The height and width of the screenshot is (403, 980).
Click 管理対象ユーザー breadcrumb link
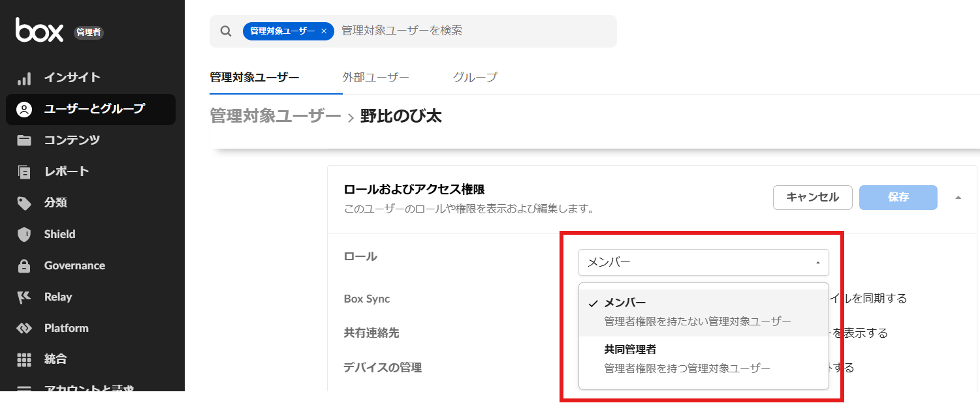[276, 117]
